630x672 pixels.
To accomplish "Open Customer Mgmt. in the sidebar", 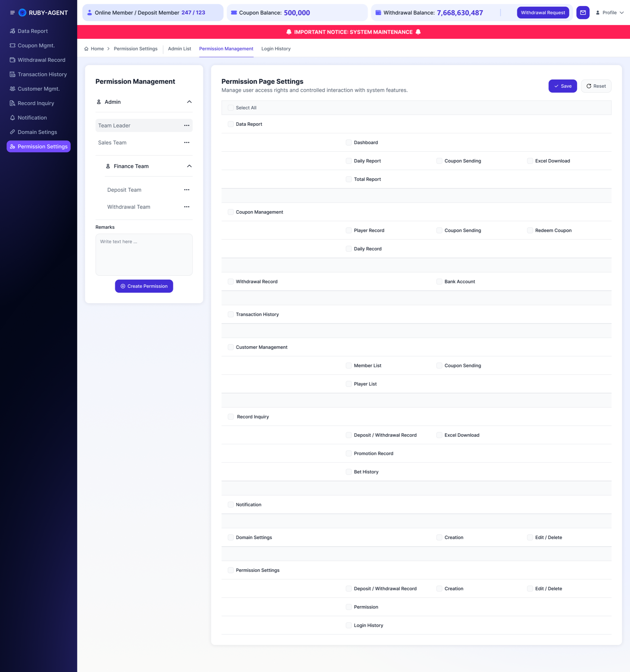I will tap(38, 89).
